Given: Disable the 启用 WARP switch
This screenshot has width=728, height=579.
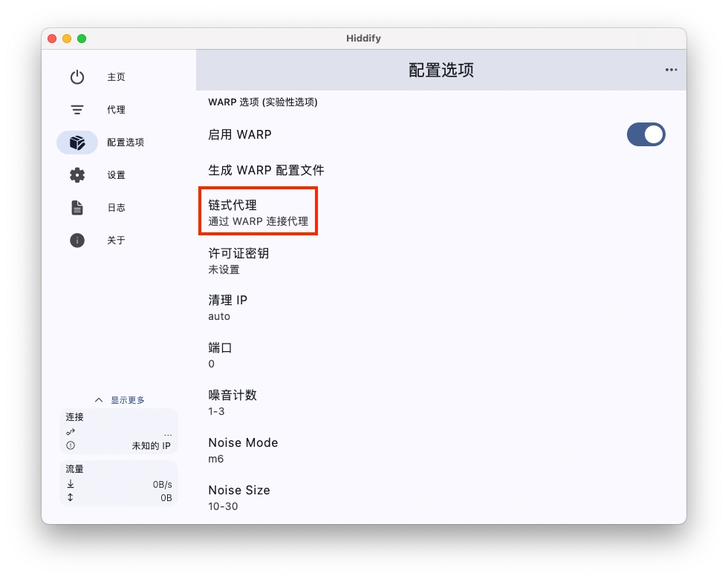Looking at the screenshot, I should click(x=646, y=134).
